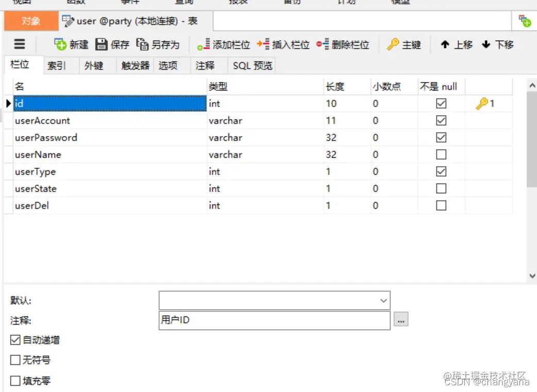
Task: Select the userPassword field name
Action: coord(110,138)
